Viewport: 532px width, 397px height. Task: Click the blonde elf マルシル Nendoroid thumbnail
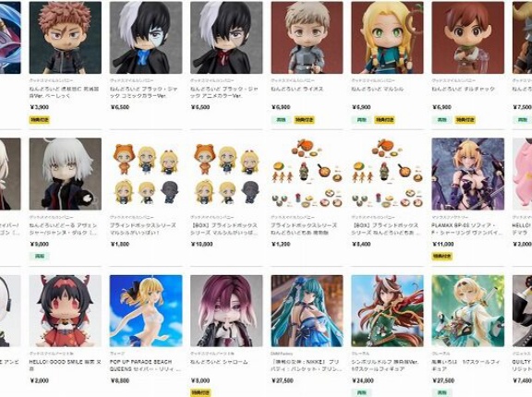(x=387, y=37)
